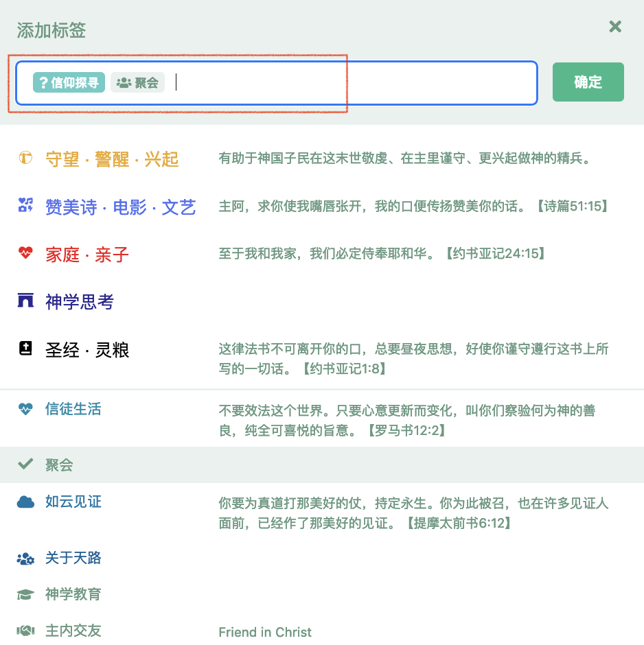
Task: Click the archway icon next to 神学思考
Action: [25, 301]
